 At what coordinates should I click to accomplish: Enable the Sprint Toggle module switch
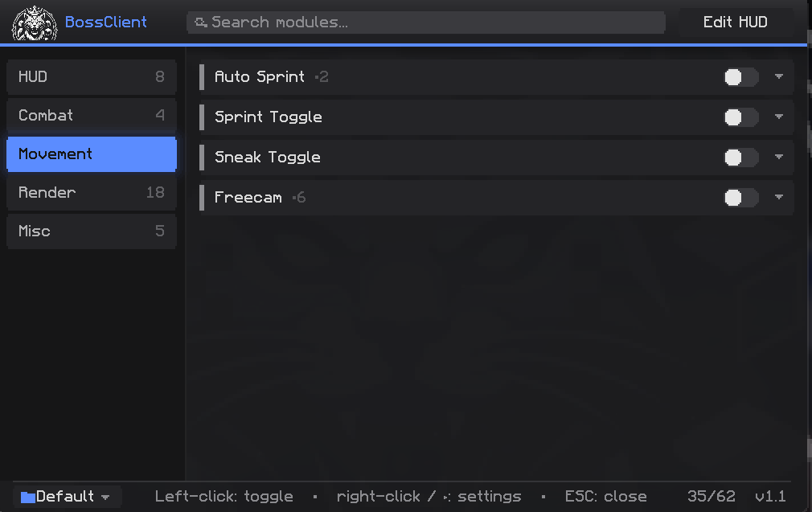tap(741, 117)
